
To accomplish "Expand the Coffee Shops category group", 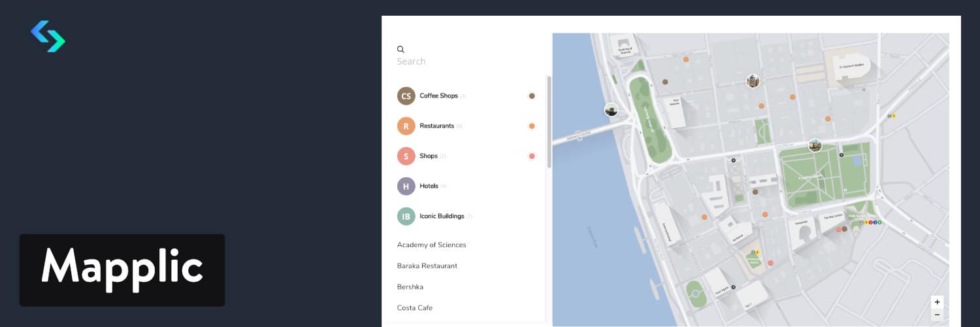I will coord(438,96).
